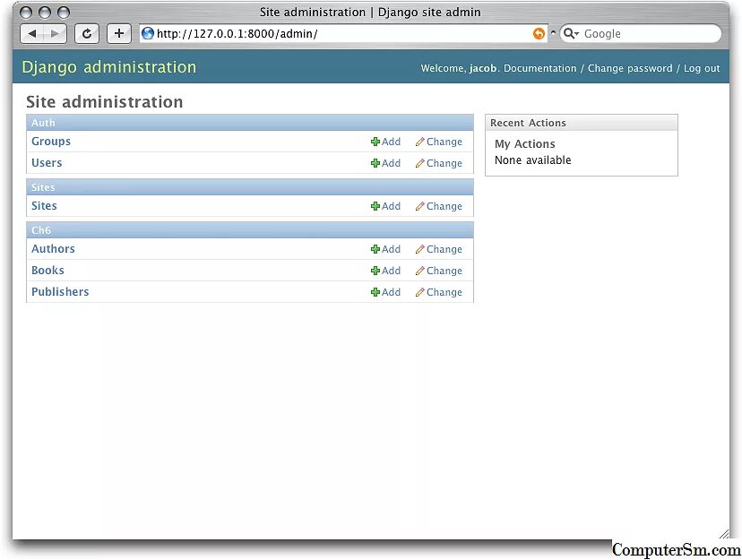Viewport: 742px width, 560px height.
Task: Add a bookmark with the plus button
Action: pyautogui.click(x=119, y=33)
